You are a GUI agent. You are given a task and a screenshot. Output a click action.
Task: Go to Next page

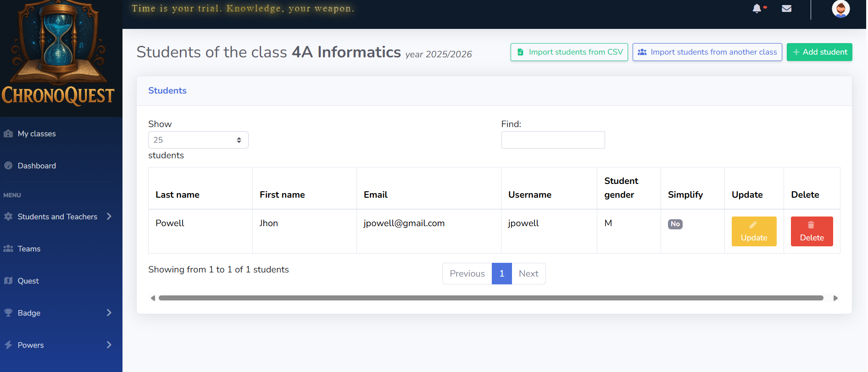coord(529,274)
